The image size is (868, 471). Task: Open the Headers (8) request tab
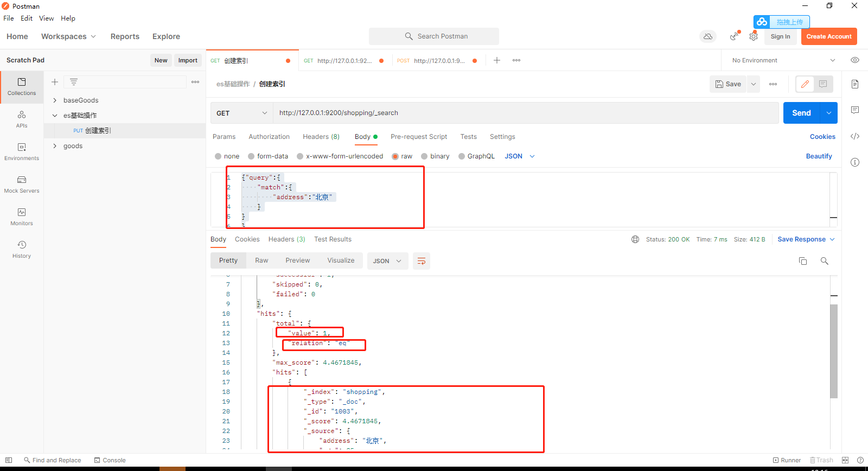click(x=321, y=137)
